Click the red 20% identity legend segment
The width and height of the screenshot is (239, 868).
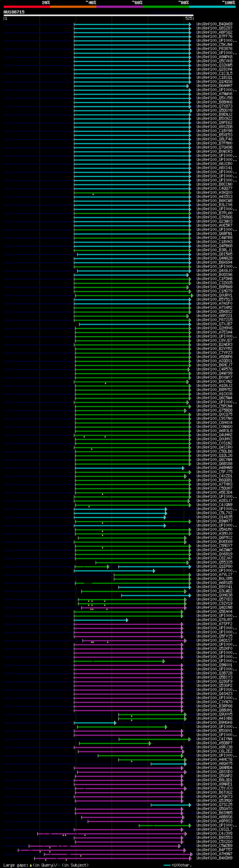27,7
